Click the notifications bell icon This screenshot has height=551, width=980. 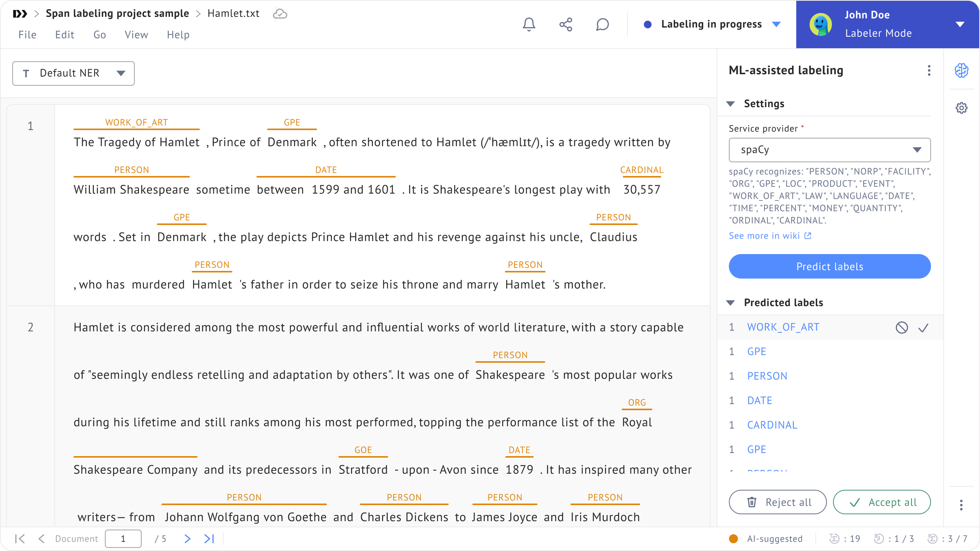click(529, 24)
